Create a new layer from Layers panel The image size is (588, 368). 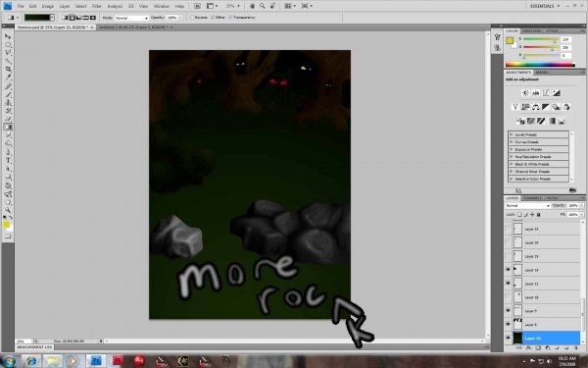(566, 348)
